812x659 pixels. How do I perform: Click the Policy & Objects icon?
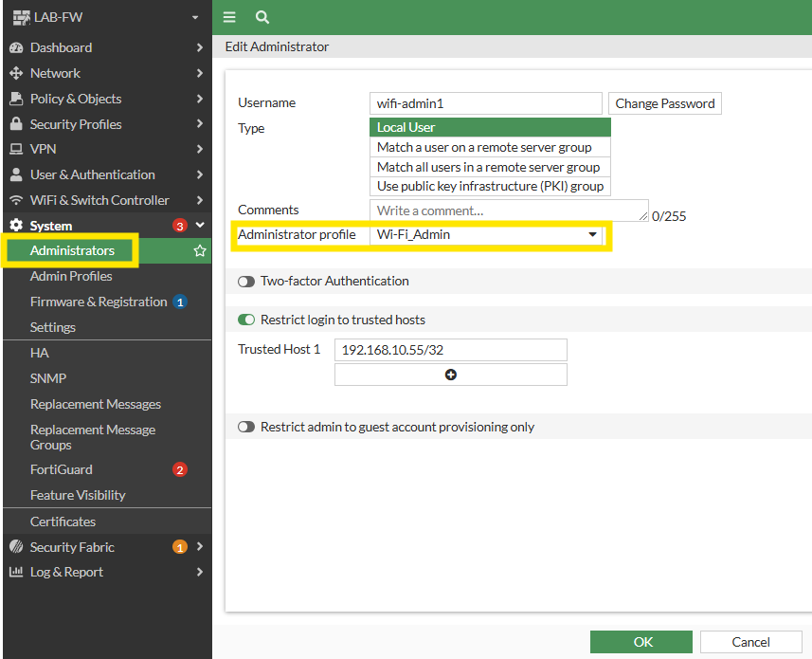point(16,99)
